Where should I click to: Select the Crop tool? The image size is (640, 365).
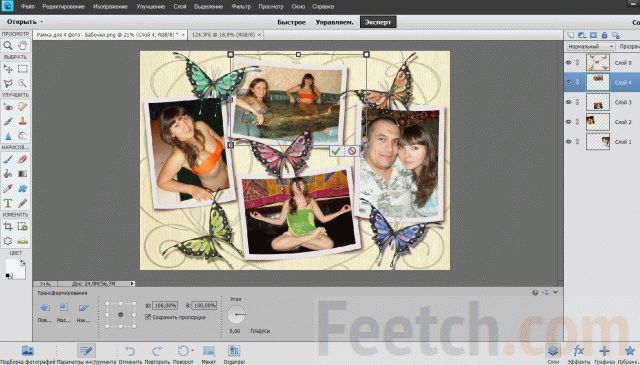tap(8, 226)
